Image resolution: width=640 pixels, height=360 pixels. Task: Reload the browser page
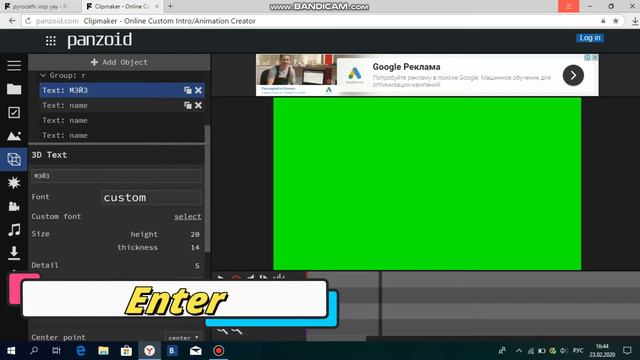[28, 21]
